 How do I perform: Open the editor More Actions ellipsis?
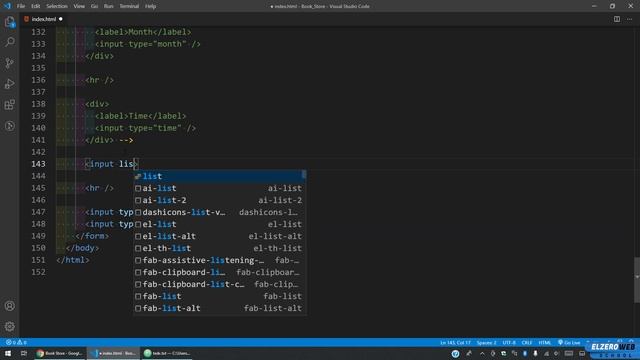629,19
